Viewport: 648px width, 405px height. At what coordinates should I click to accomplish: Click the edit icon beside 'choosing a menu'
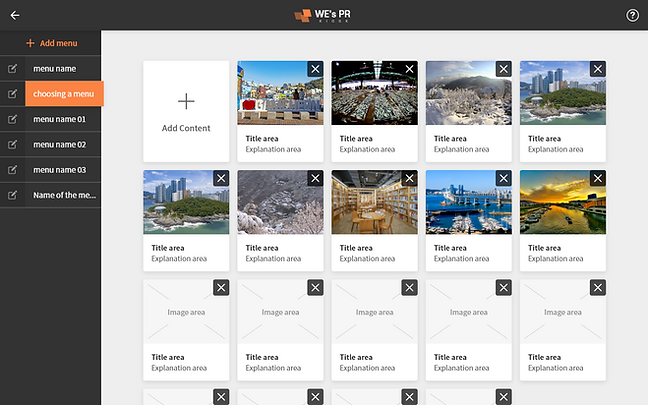point(12,94)
